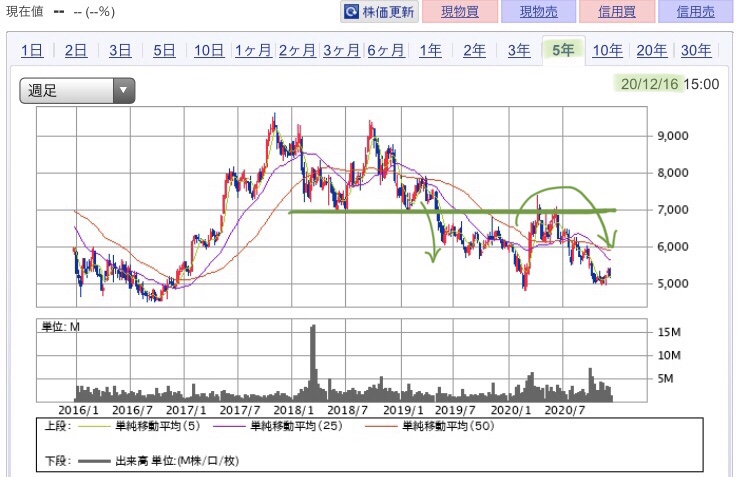Viewport: 749px width, 477px height.
Task: Click the 現在値 current price label
Action: (x=25, y=11)
